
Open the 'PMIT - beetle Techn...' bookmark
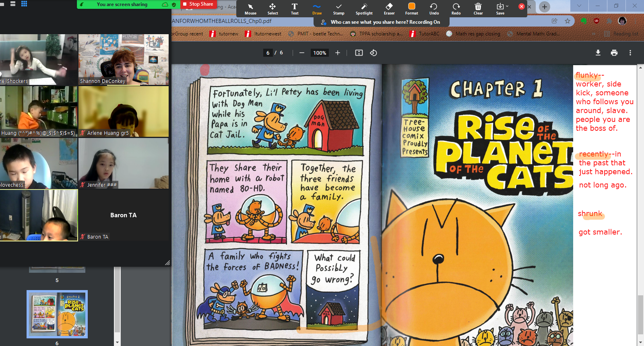[316, 34]
